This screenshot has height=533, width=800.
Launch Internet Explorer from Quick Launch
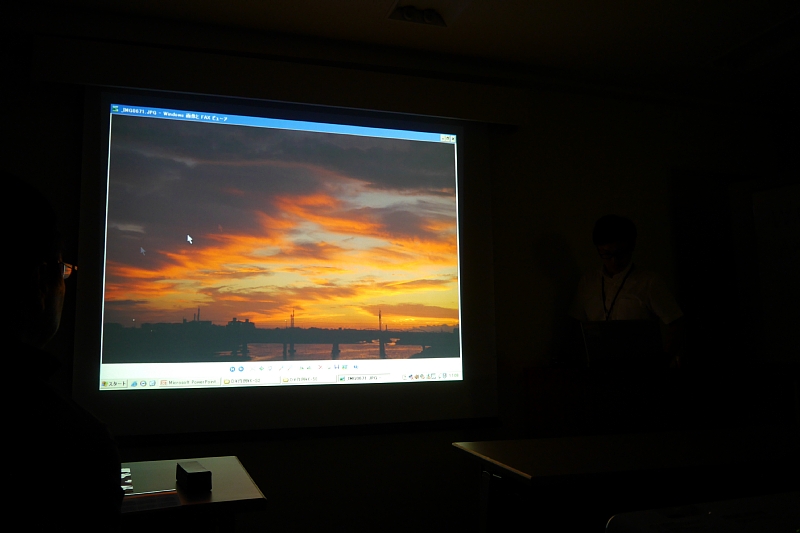tap(135, 383)
